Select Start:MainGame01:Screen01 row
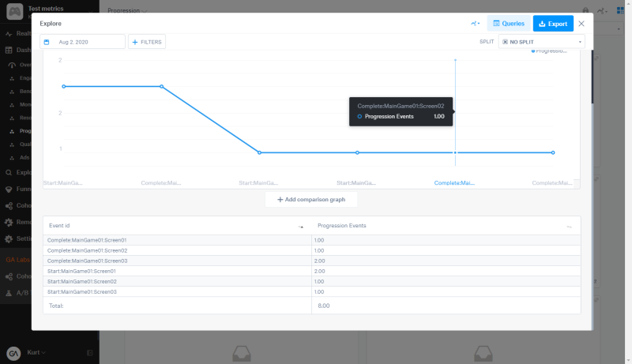The width and height of the screenshot is (632, 364). pos(311,271)
